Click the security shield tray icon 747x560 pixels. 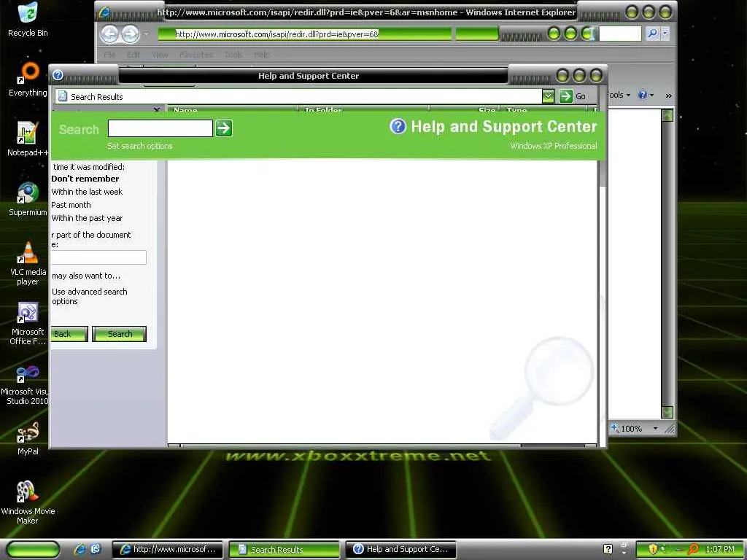pyautogui.click(x=653, y=549)
